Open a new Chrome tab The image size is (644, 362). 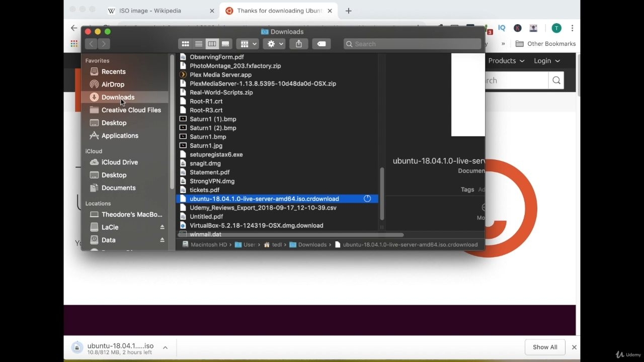(349, 11)
